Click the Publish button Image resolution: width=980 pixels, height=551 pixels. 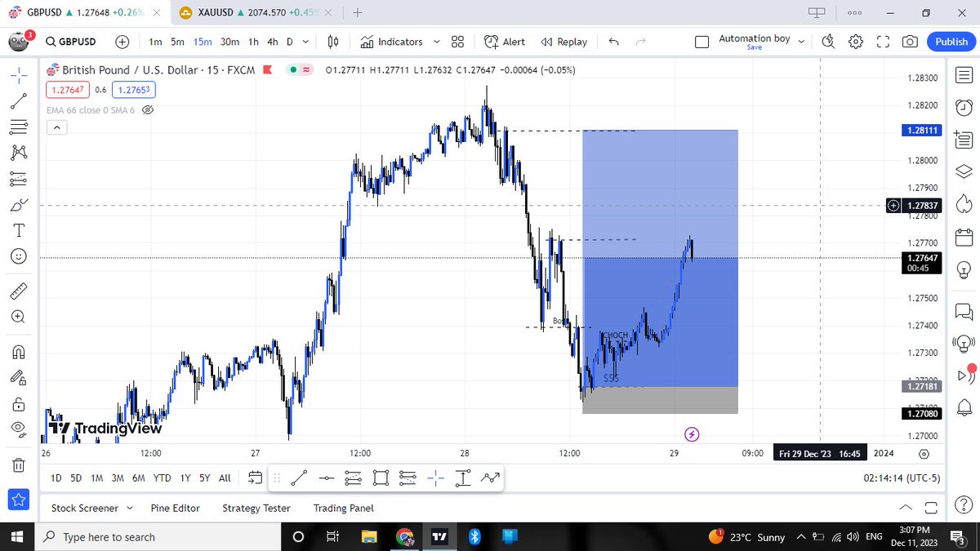coord(951,42)
